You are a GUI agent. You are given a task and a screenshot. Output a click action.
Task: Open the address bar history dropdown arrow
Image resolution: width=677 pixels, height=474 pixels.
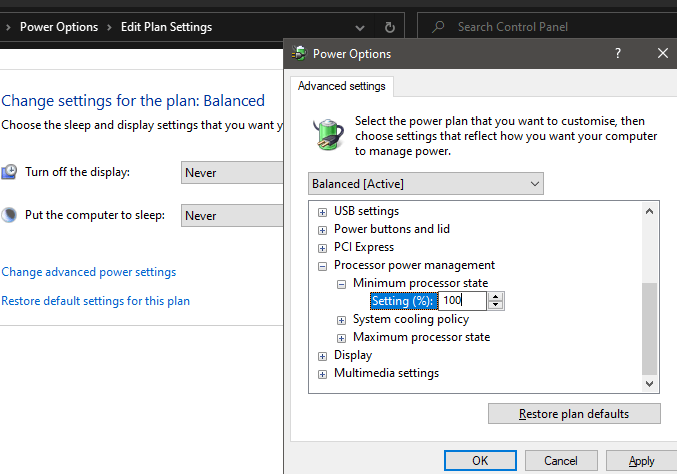[362, 27]
